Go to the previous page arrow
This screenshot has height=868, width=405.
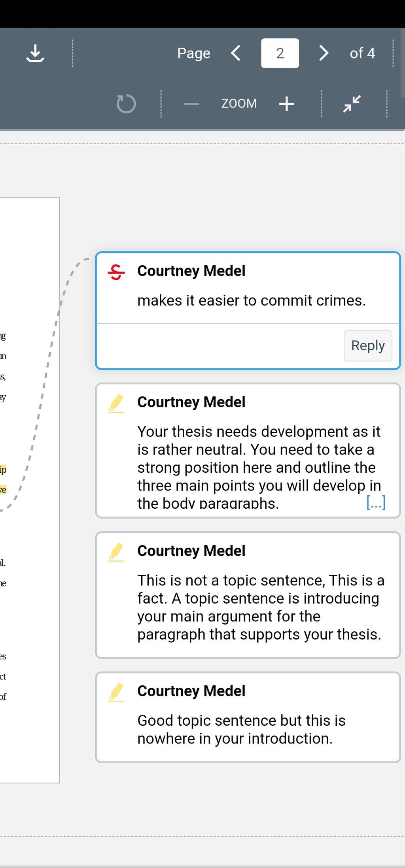click(x=236, y=53)
